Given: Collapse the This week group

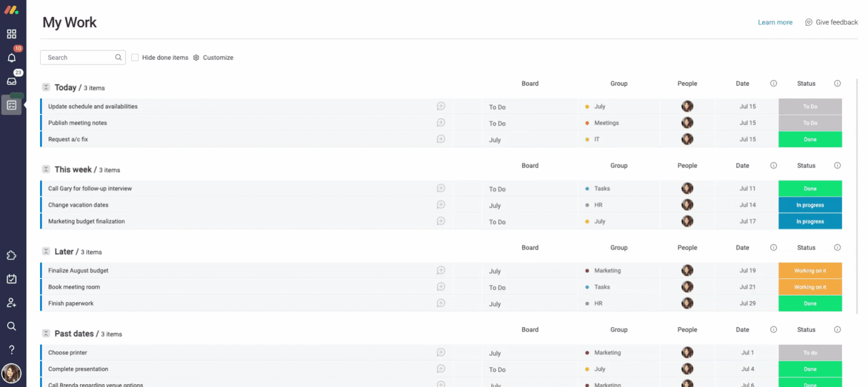Looking at the screenshot, I should (46, 169).
